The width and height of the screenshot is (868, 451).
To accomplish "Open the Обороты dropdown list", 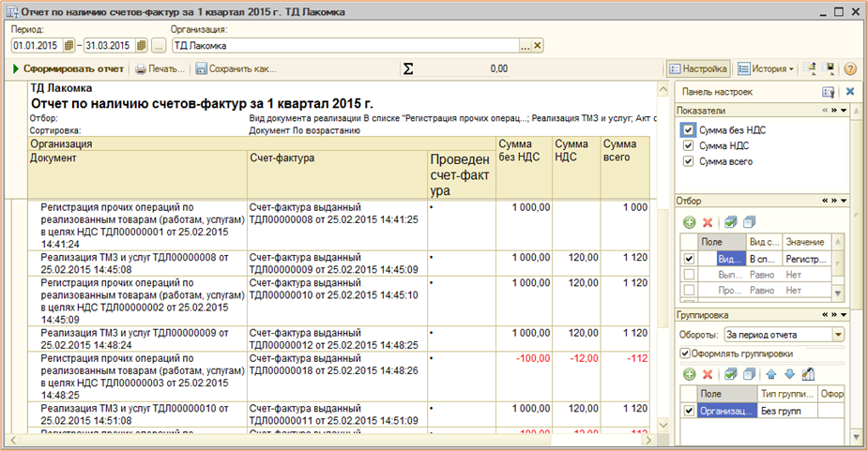I will click(x=838, y=334).
